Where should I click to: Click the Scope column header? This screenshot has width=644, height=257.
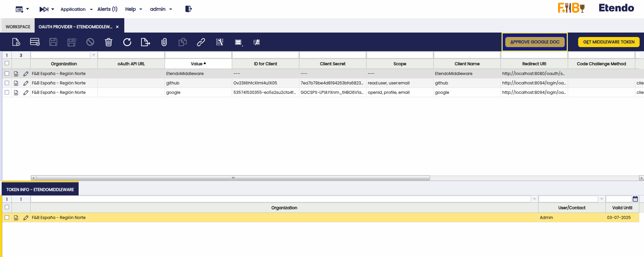coord(400,64)
